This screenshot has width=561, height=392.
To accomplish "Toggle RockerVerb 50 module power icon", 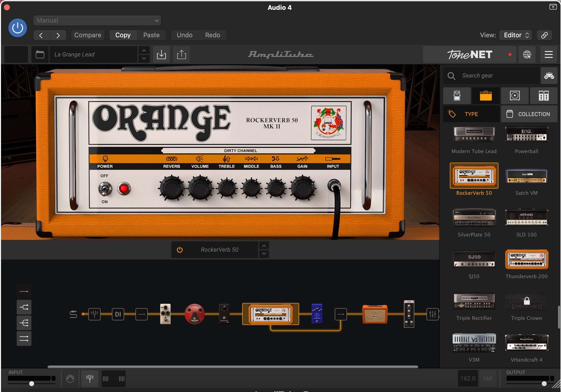I will point(180,250).
